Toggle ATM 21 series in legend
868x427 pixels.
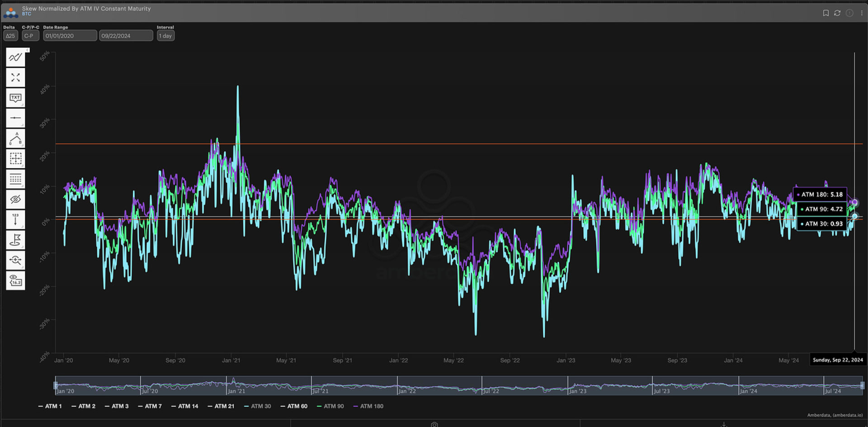point(221,406)
